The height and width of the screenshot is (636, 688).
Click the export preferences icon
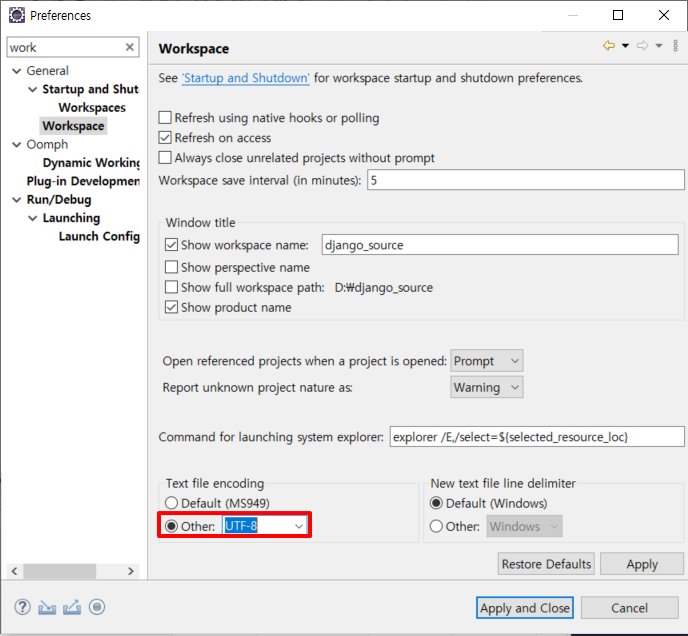pyautogui.click(x=72, y=607)
